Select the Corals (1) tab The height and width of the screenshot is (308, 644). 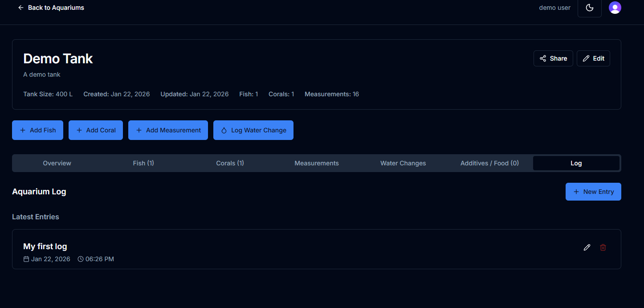tap(230, 163)
